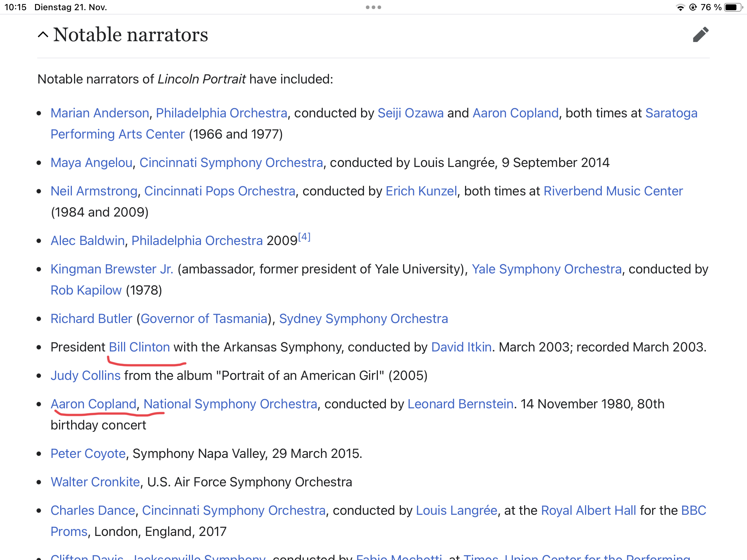
Task: Tap "Portrait of an American Girl" text
Action: [x=300, y=376]
